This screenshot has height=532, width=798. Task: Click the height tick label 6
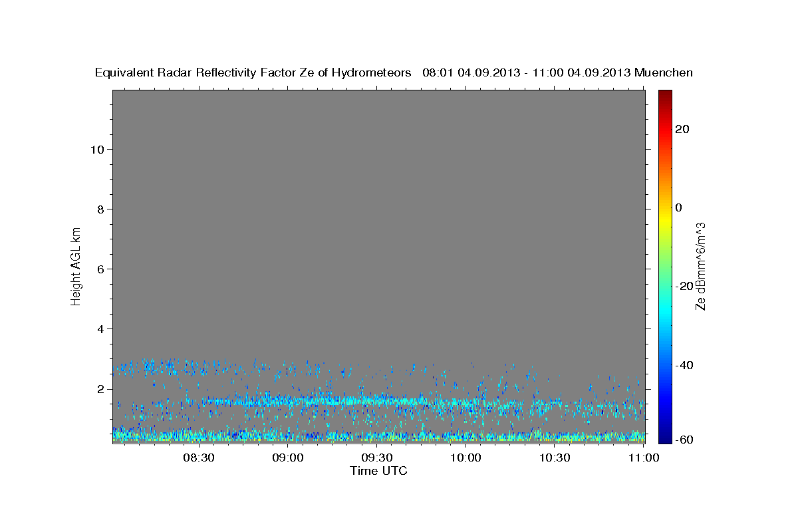click(x=101, y=269)
